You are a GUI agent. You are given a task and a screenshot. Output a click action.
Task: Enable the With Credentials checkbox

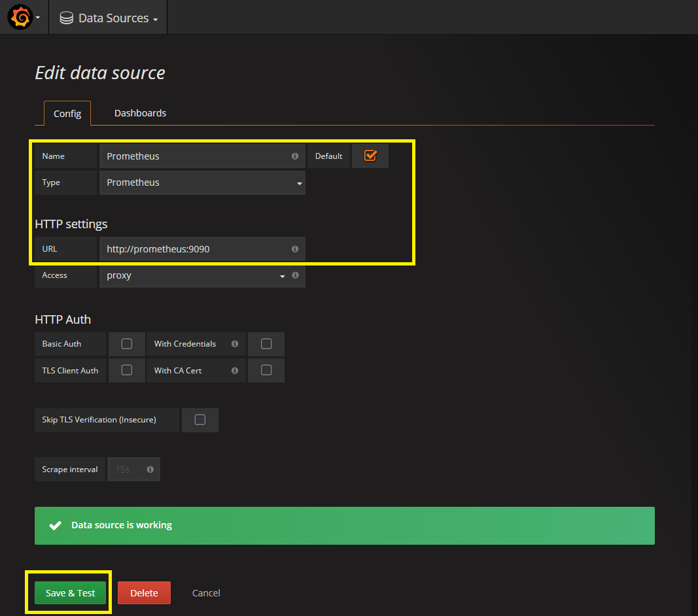click(x=266, y=343)
